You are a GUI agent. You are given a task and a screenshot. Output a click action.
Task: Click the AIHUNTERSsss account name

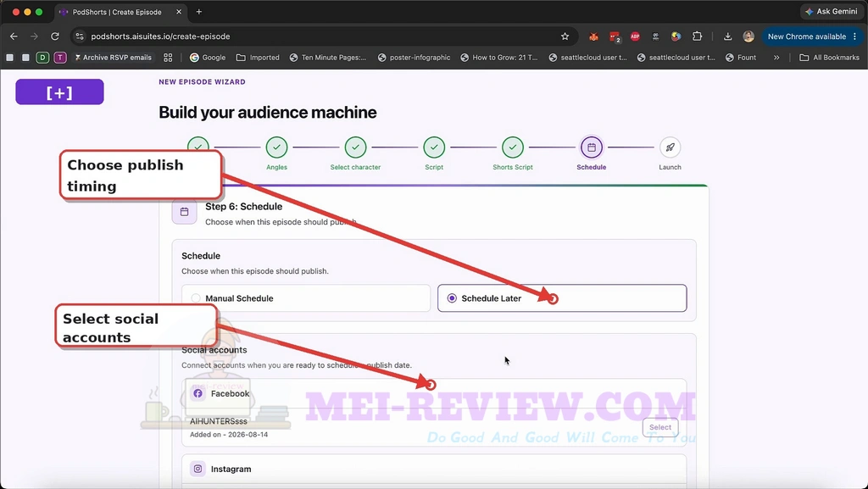pyautogui.click(x=219, y=421)
